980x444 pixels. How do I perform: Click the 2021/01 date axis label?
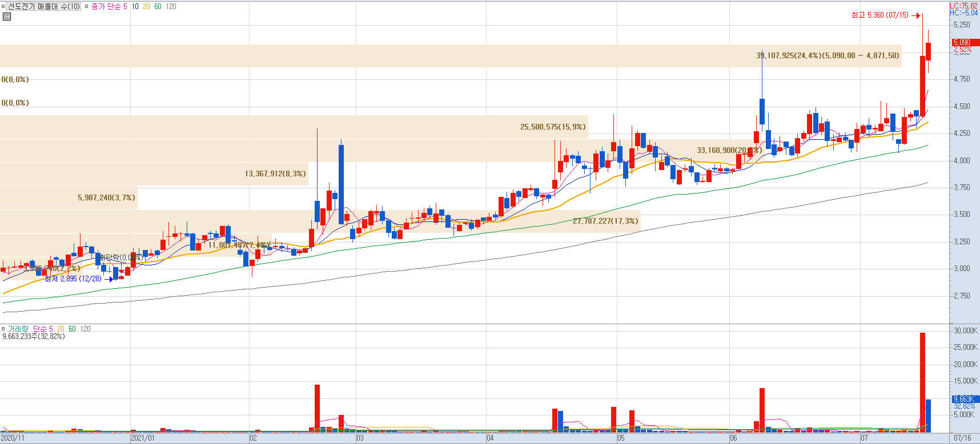[x=143, y=438]
